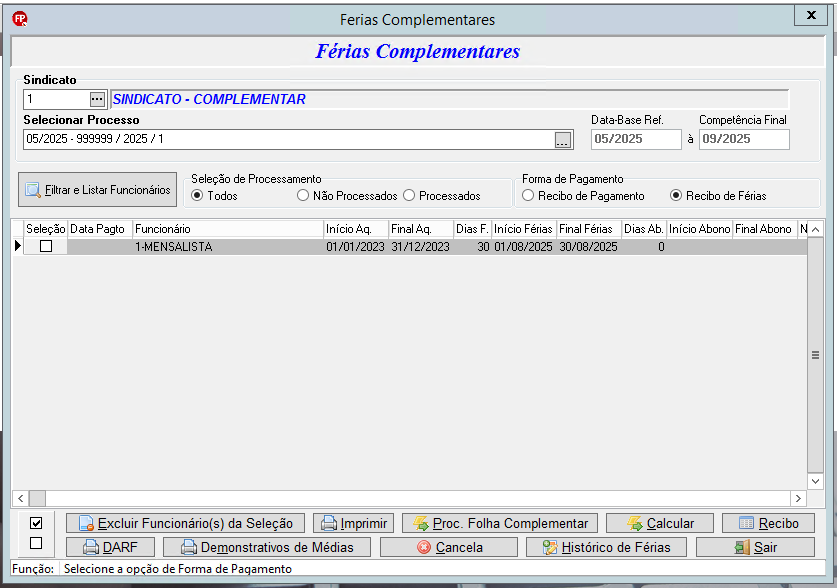Screen dimensions: 837x588
Task: Click the row indicator arrow of the grid
Action: pos(18,246)
